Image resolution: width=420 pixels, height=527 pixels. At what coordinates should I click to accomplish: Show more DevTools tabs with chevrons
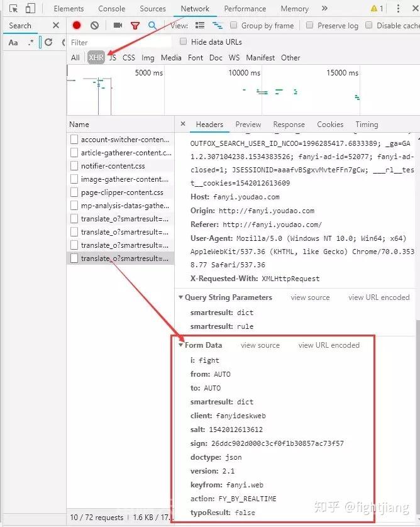pos(324,8)
